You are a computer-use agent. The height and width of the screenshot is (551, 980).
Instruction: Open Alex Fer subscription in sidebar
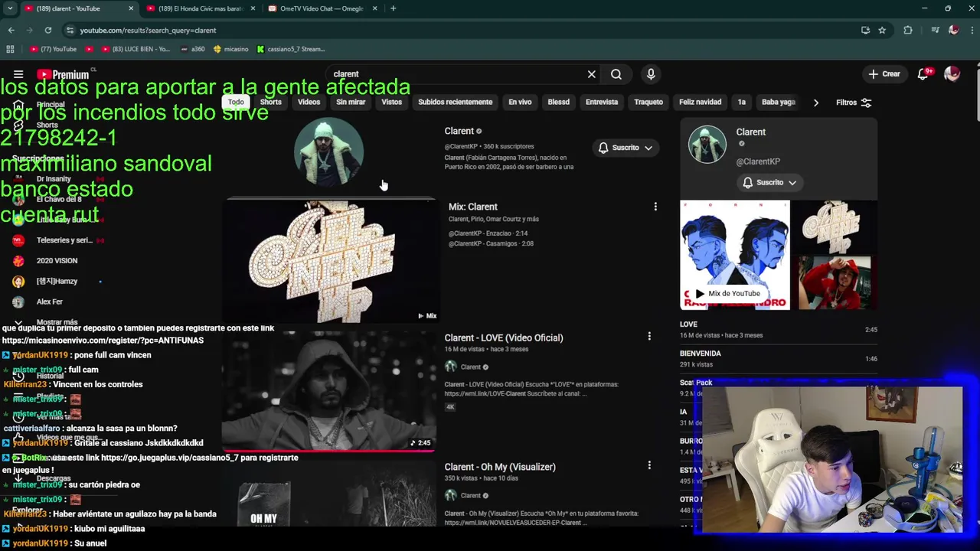pyautogui.click(x=50, y=302)
